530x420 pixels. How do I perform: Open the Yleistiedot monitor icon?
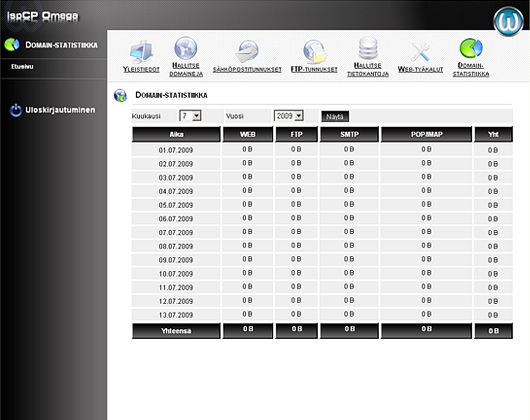pos(141,52)
